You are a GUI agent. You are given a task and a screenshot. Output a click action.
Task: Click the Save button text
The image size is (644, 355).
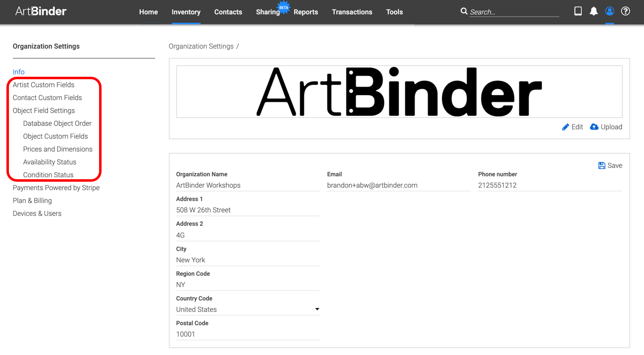615,165
